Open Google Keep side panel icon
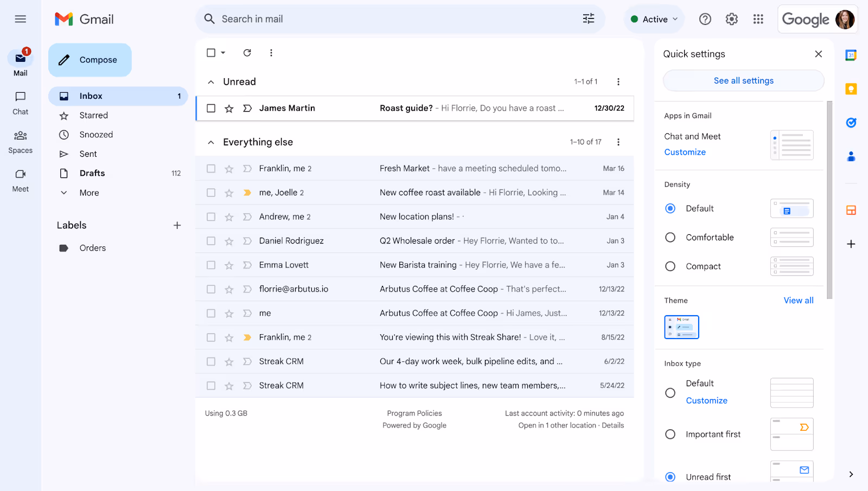Viewport: 868px width, 491px height. click(x=851, y=89)
